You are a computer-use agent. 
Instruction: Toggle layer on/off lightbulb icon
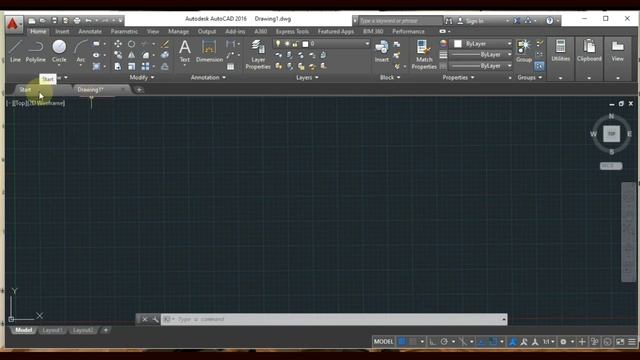[278, 43]
